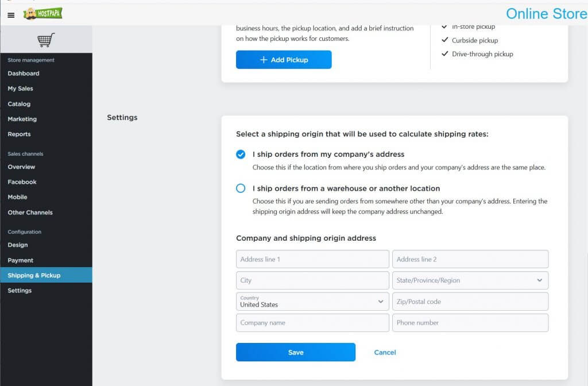This screenshot has width=588, height=386.
Task: Toggle the Curbside pickup checkmark
Action: [445, 40]
